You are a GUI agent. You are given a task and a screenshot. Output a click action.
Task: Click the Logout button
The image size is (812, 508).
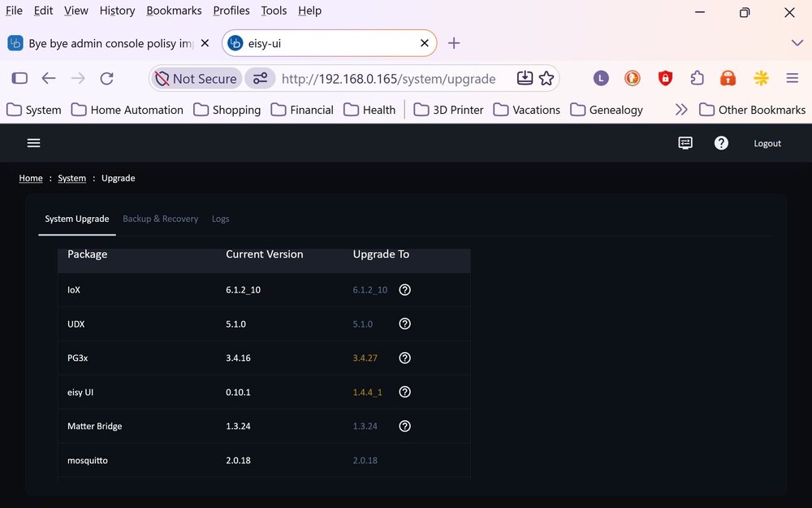tap(767, 144)
